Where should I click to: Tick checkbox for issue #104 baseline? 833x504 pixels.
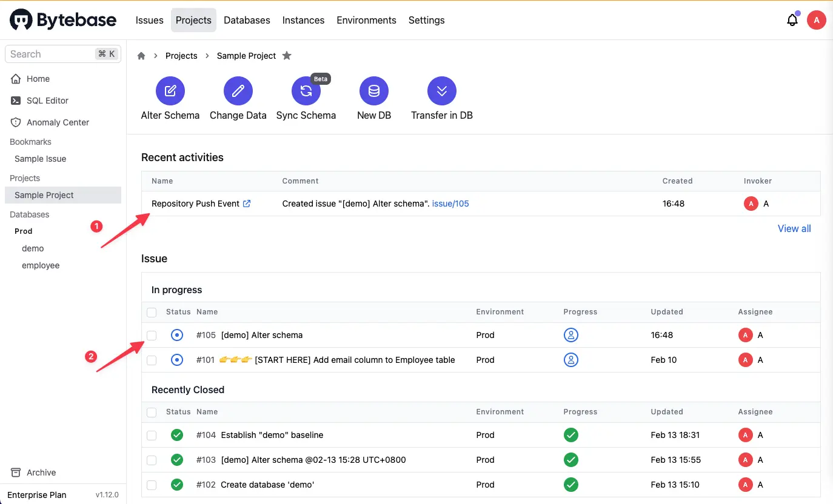(152, 435)
